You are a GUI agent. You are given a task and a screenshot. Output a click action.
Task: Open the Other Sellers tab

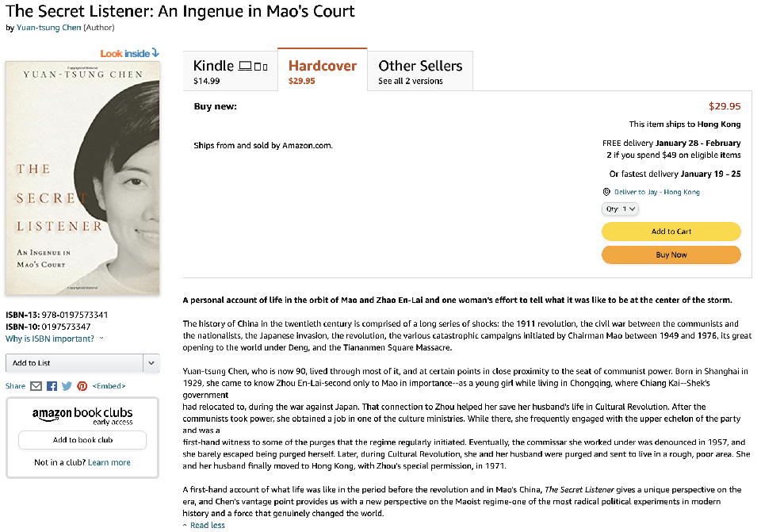pos(420,71)
